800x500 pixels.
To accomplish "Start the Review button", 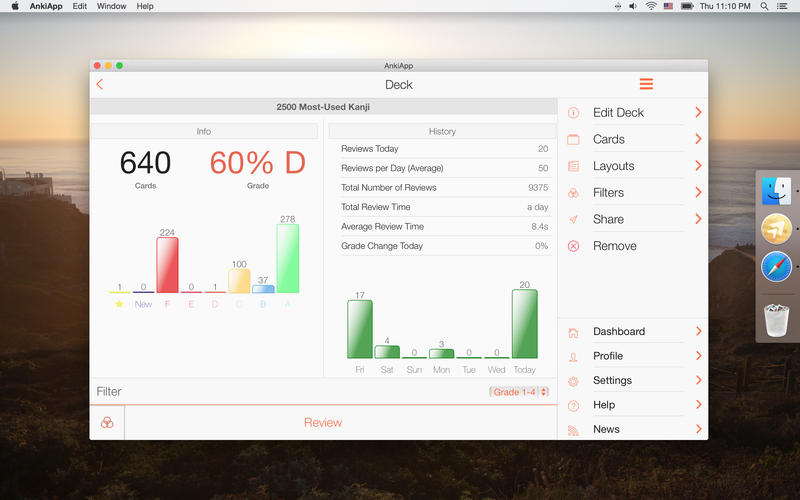I will click(x=323, y=422).
